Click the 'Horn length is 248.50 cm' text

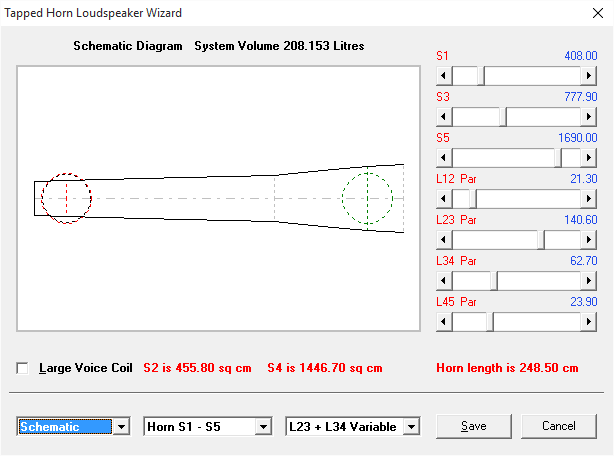pyautogui.click(x=507, y=368)
